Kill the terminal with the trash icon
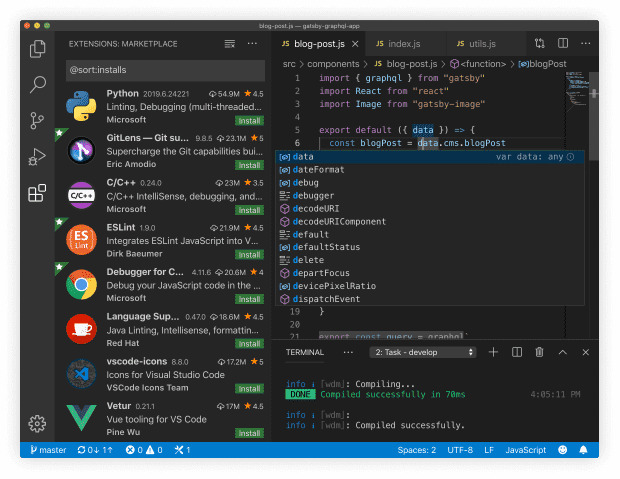This screenshot has width=620, height=479. point(540,352)
